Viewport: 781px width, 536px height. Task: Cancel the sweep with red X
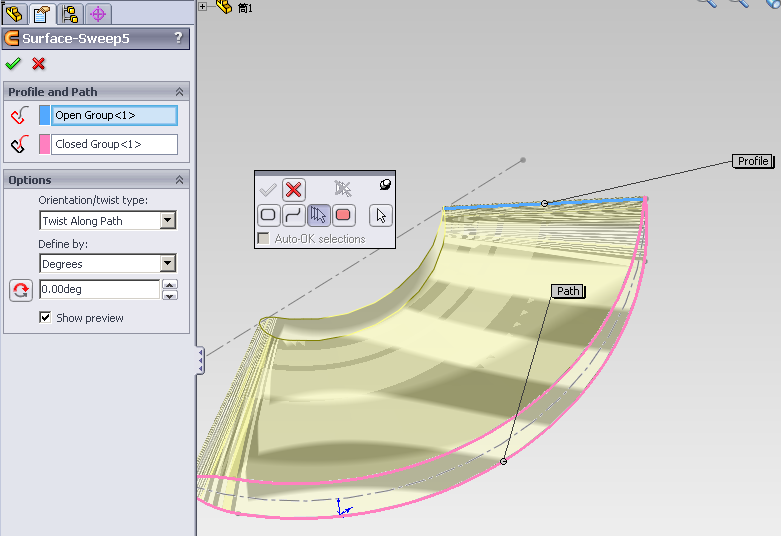click(38, 64)
